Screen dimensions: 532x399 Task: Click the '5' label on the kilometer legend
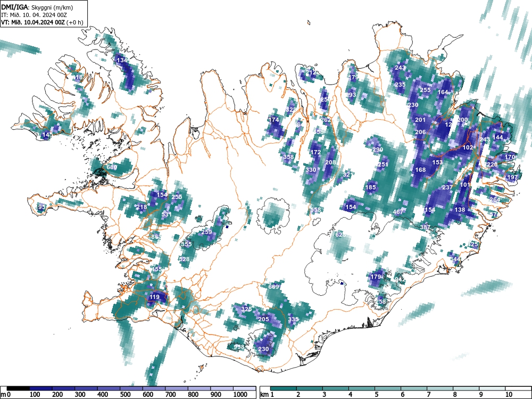(376, 394)
